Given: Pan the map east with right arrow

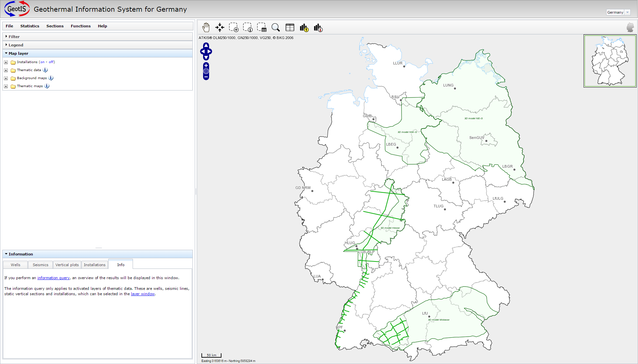Looking at the screenshot, I should click(210, 51).
